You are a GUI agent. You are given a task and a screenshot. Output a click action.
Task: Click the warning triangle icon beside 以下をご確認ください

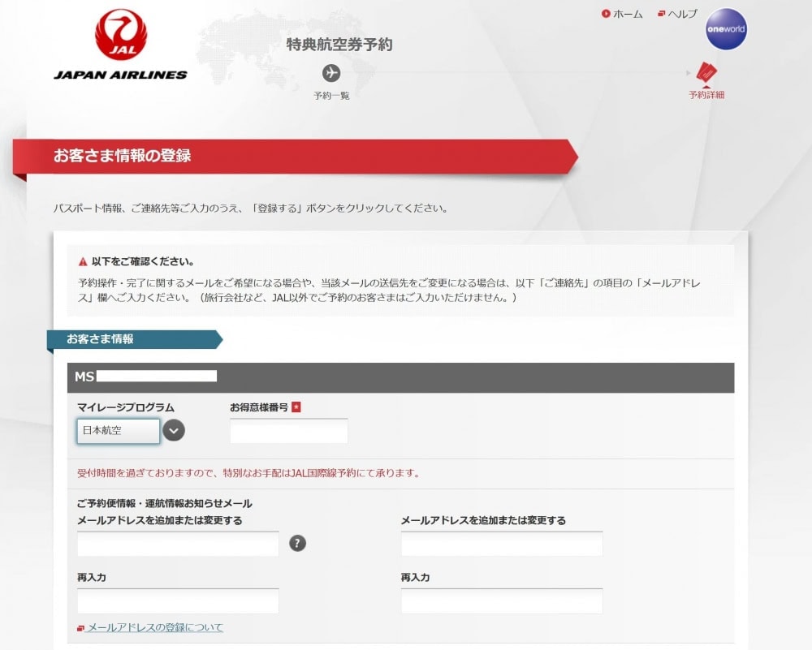[x=82, y=262]
